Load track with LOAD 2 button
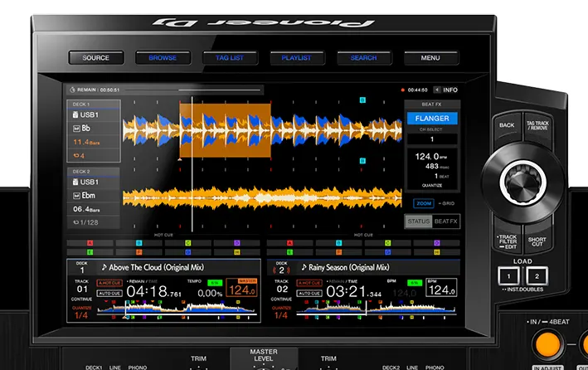The height and width of the screenshot is (370, 588). tap(537, 276)
